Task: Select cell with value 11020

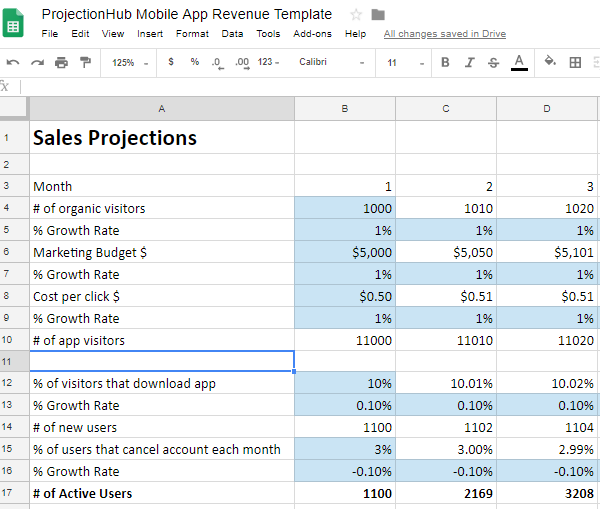Action: point(547,340)
